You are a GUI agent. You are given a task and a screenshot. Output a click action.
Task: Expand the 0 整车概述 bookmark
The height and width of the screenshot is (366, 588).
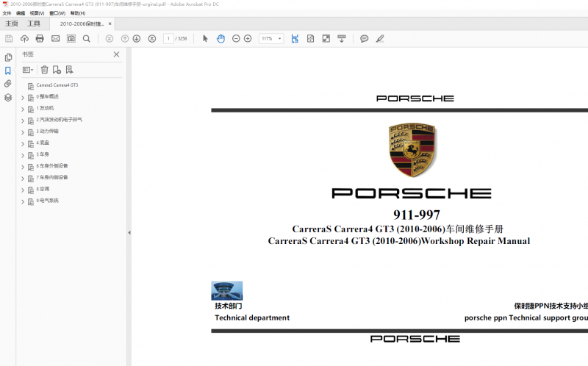pos(23,98)
